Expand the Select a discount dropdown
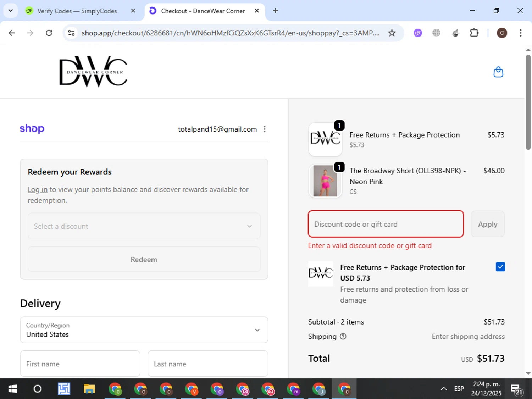 point(144,226)
